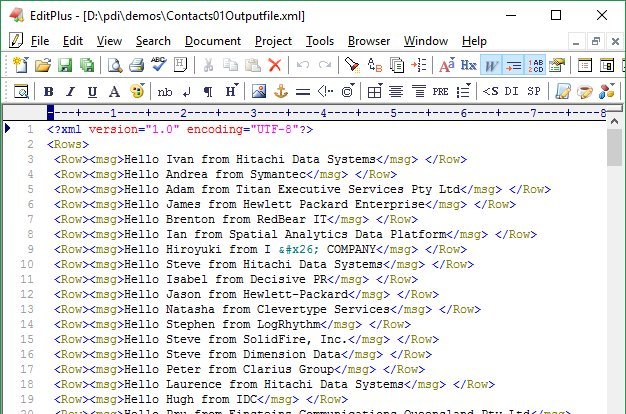Viewport: 626px width, 414px height.
Task: Click the PRE preformatted tag button
Action: [440, 91]
